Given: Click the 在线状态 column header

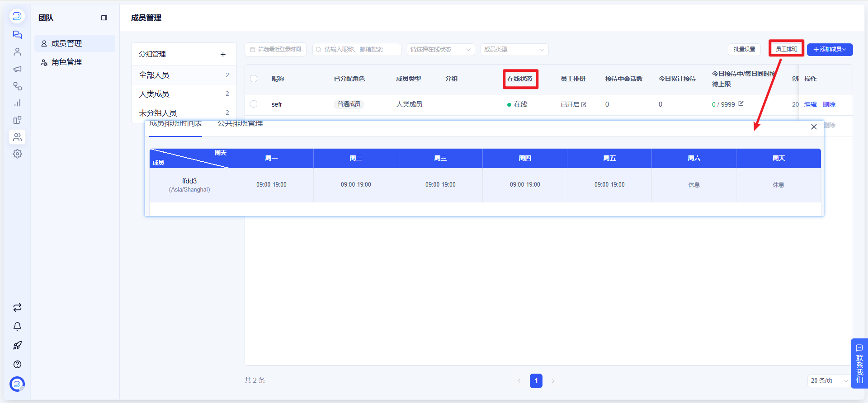Looking at the screenshot, I should click(x=520, y=79).
